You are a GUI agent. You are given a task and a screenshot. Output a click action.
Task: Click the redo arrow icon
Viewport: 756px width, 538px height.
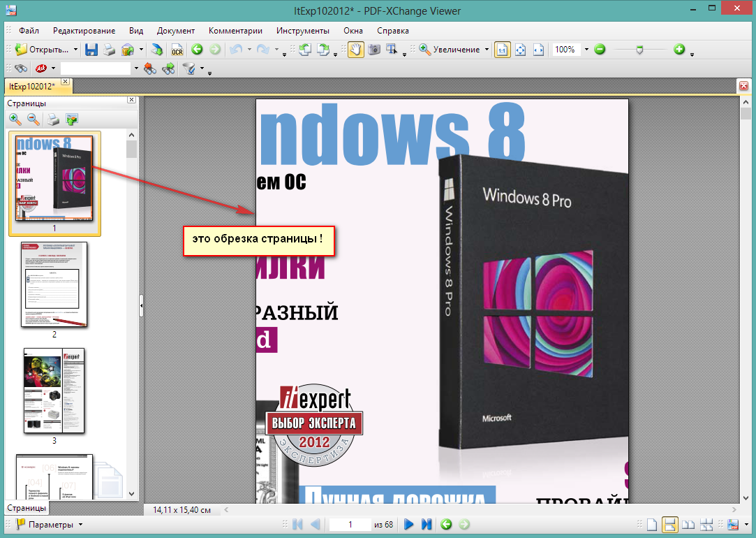pyautogui.click(x=262, y=49)
